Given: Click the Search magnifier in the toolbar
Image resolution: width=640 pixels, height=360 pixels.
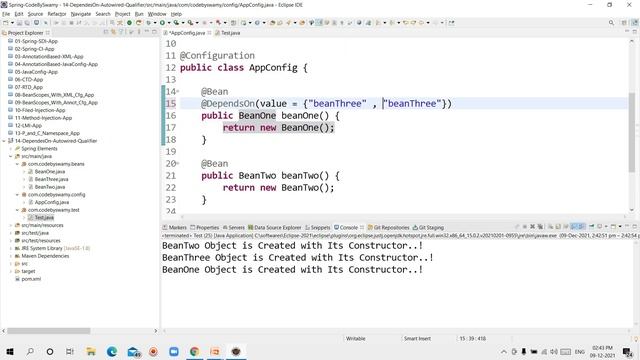Looking at the screenshot, I should pyautogui.click(x=611, y=23).
